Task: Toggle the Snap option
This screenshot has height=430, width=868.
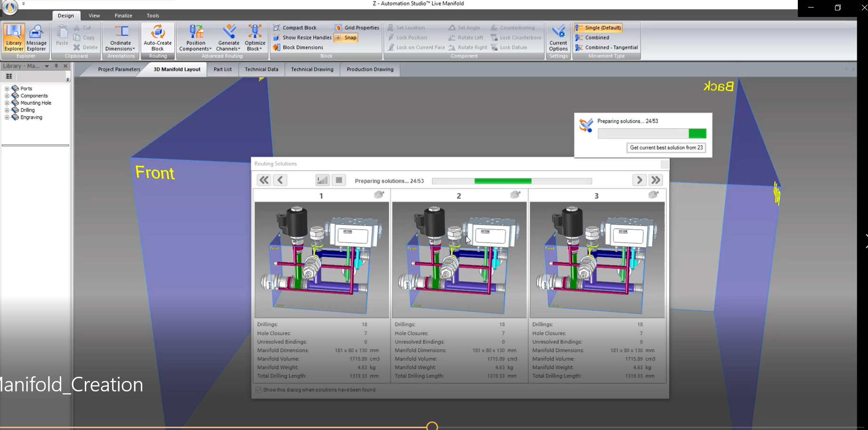Action: 346,38
